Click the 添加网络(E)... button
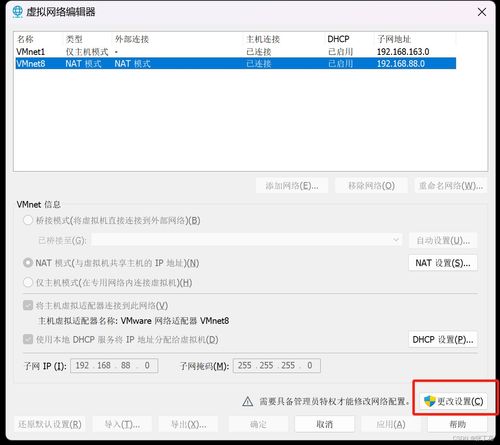This screenshot has height=445, width=500. 292,186
